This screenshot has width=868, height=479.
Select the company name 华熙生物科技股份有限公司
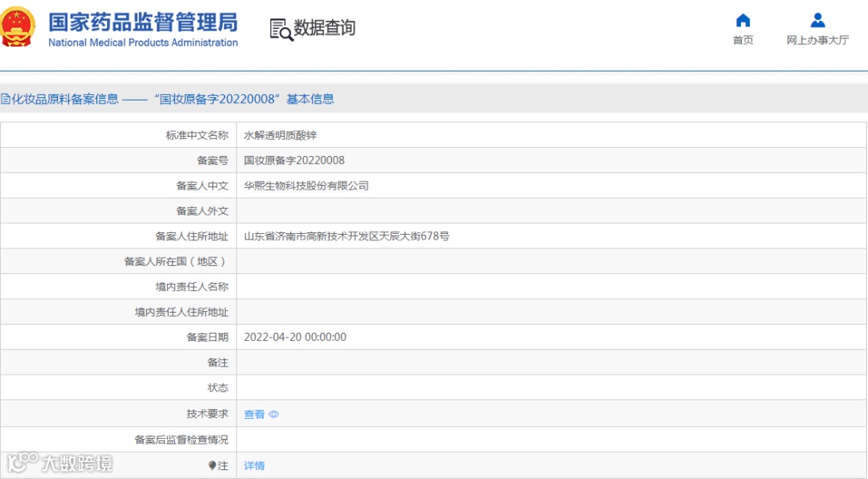coord(306,186)
